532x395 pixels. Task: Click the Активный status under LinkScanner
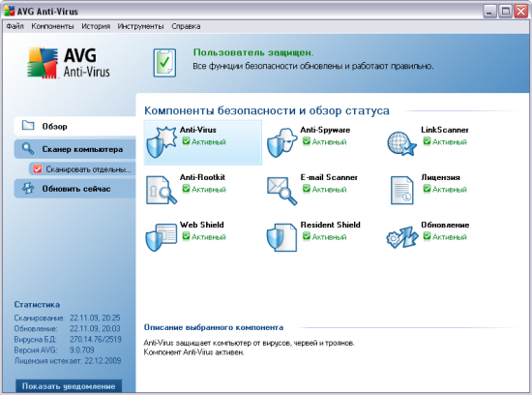pyautogui.click(x=445, y=141)
